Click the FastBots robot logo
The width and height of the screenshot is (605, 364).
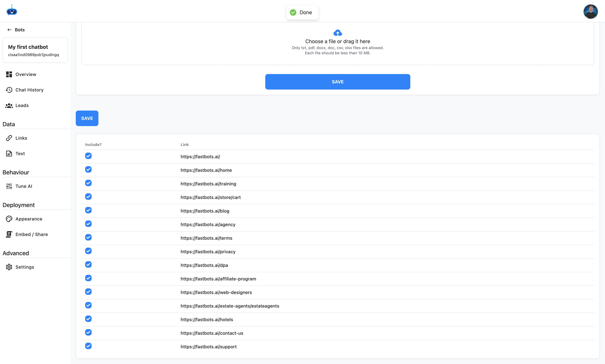click(x=12, y=11)
